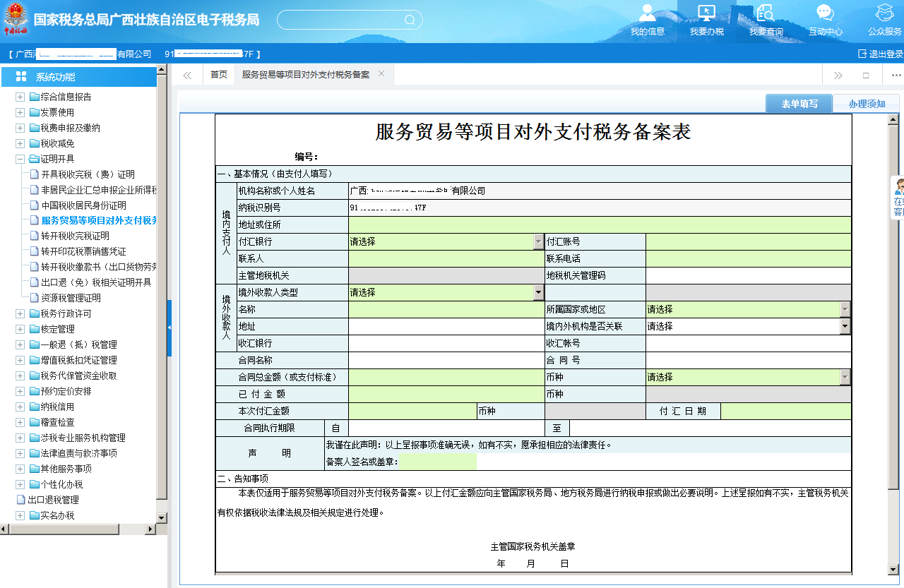Expand the 税务行政许可 tree node

20,313
